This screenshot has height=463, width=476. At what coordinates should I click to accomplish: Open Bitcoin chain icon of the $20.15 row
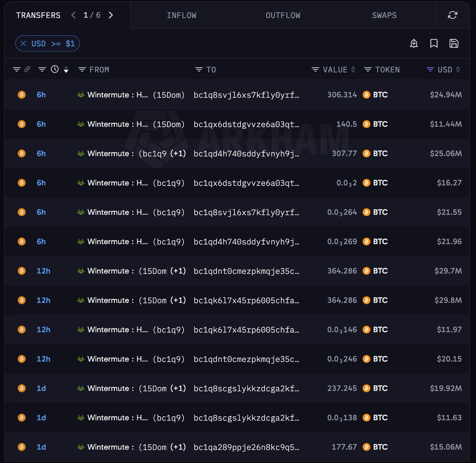click(x=22, y=359)
